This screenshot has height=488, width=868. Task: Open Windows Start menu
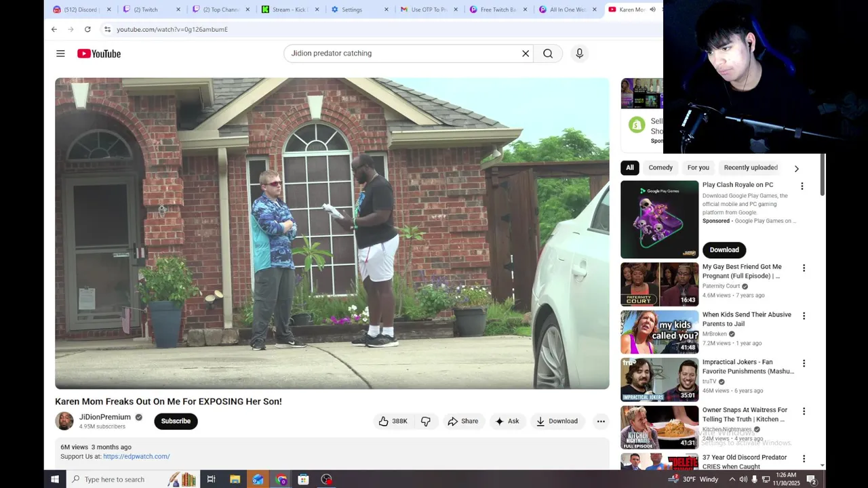pos(55,479)
